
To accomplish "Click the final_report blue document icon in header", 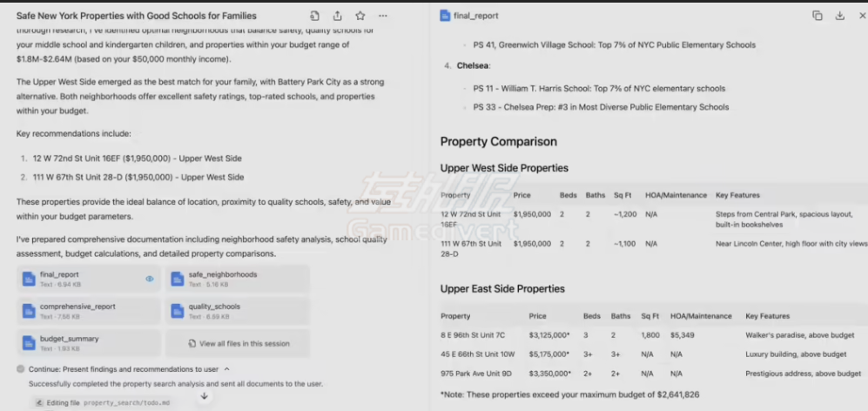I will click(445, 16).
